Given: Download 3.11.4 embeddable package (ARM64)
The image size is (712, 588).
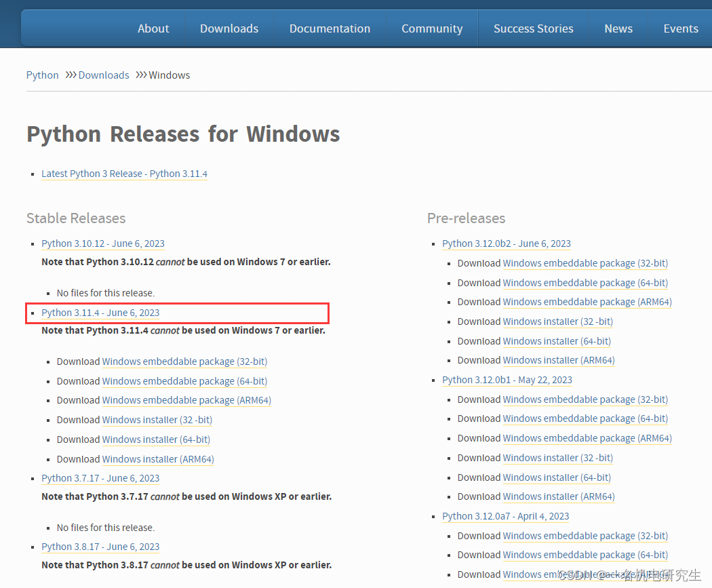Looking at the screenshot, I should point(186,400).
